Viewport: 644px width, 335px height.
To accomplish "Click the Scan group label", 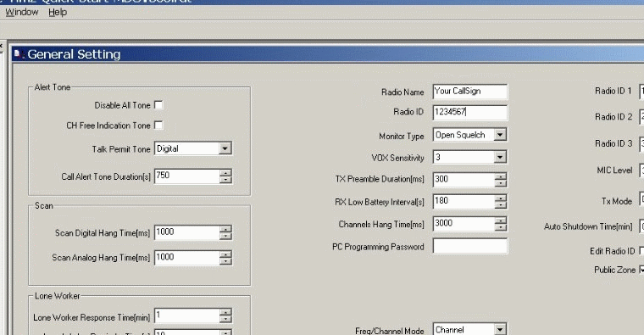I will 44,205.
